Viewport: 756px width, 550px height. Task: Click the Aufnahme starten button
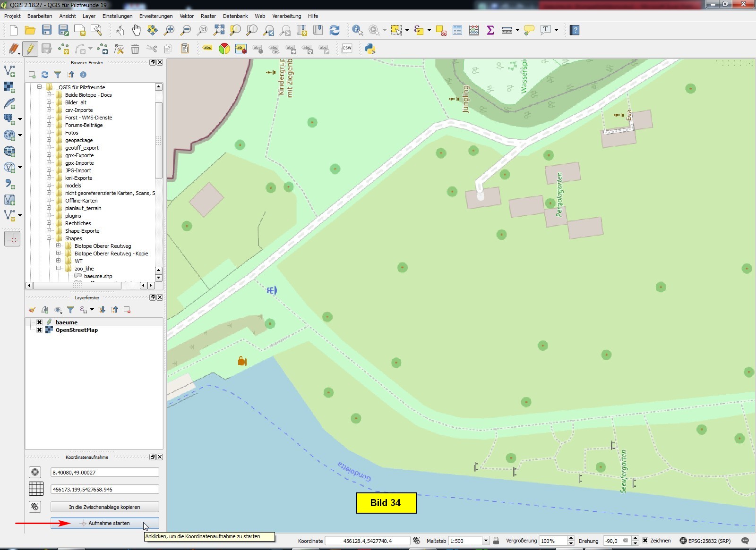104,523
